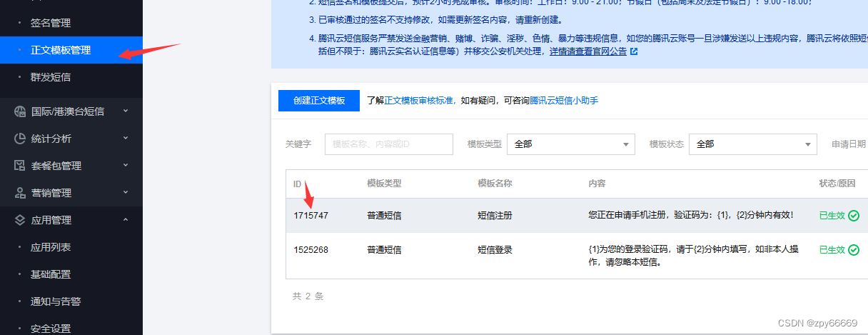Click the 统计分析 pie chart icon
The width and height of the screenshot is (868, 335).
click(20, 139)
